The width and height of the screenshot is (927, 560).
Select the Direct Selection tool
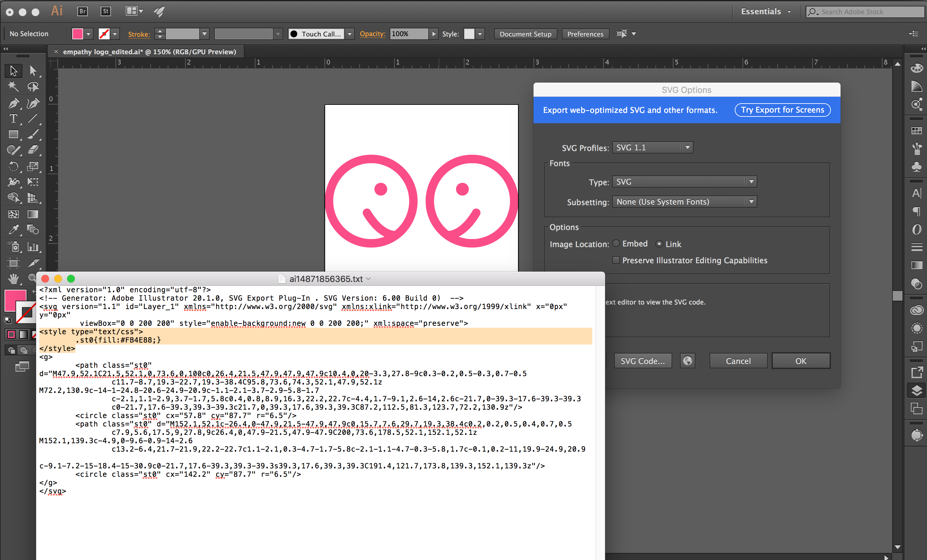pyautogui.click(x=33, y=71)
